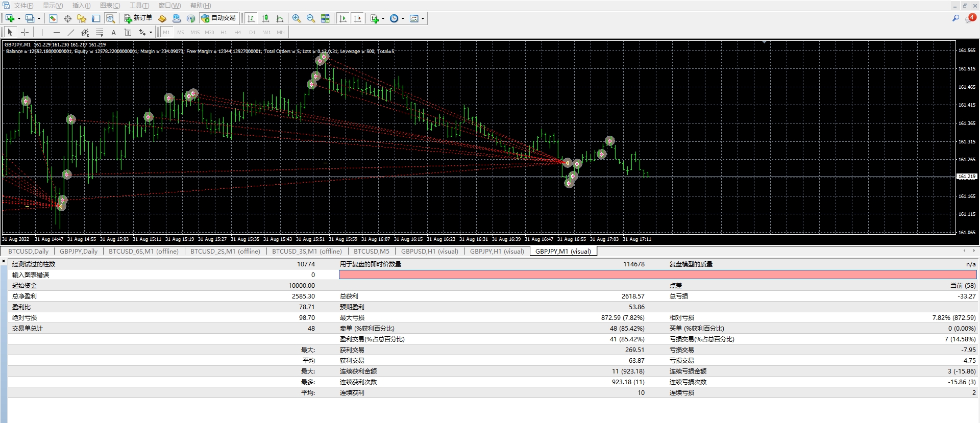
Task: Open the periods clock dropdown arrow
Action: (x=403, y=18)
